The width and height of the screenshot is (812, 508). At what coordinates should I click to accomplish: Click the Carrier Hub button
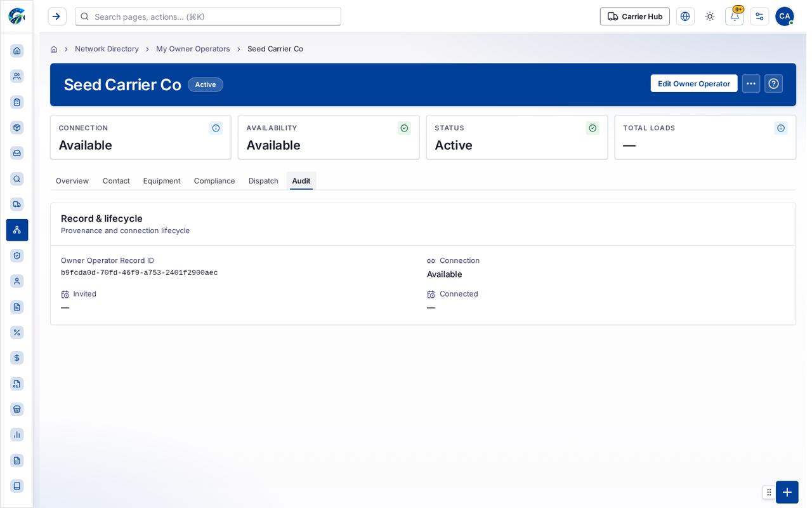(x=635, y=17)
